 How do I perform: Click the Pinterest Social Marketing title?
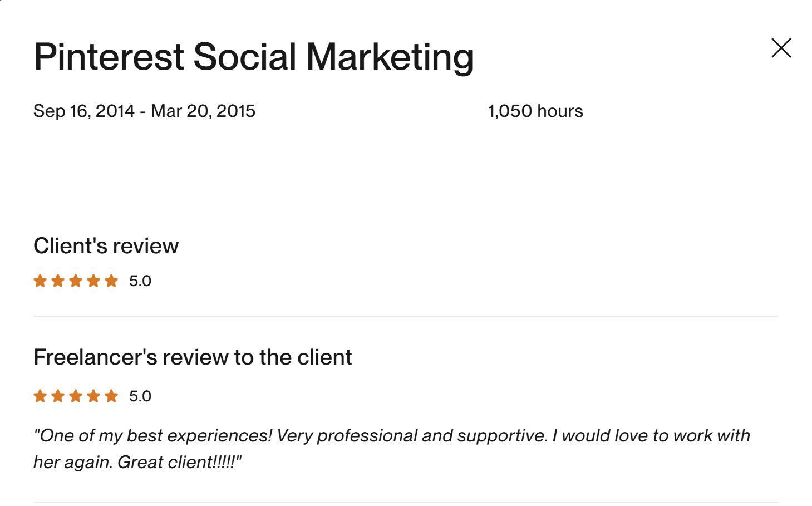pyautogui.click(x=253, y=57)
